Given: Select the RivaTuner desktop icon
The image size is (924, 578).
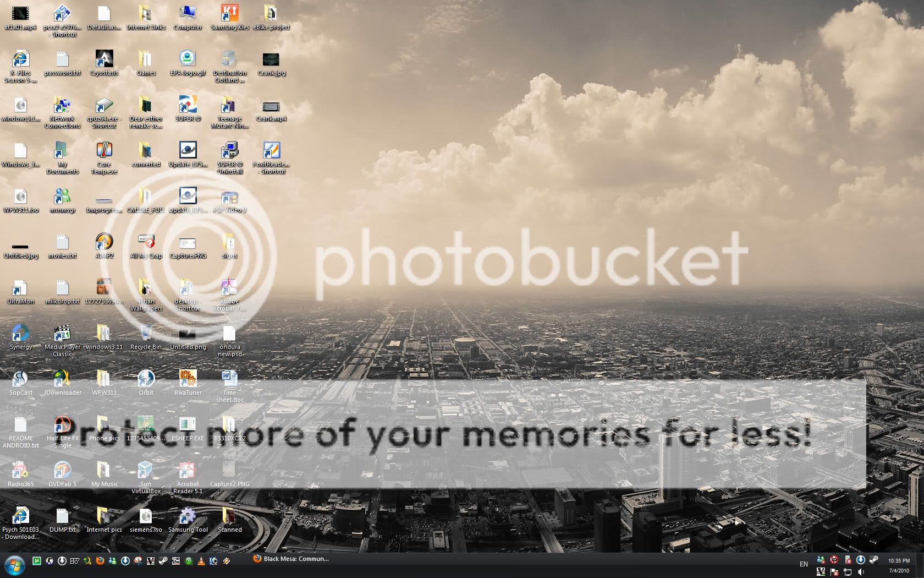Looking at the screenshot, I should tap(188, 380).
